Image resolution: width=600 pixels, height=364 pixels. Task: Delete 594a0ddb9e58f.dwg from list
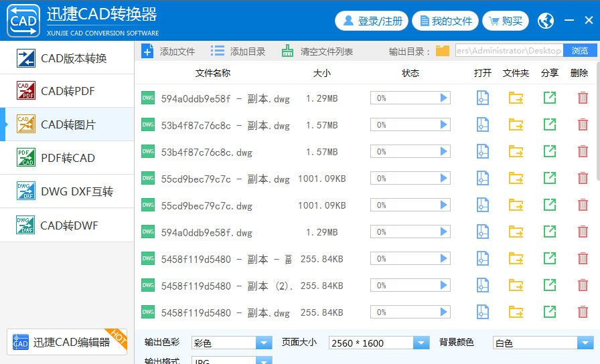click(583, 232)
